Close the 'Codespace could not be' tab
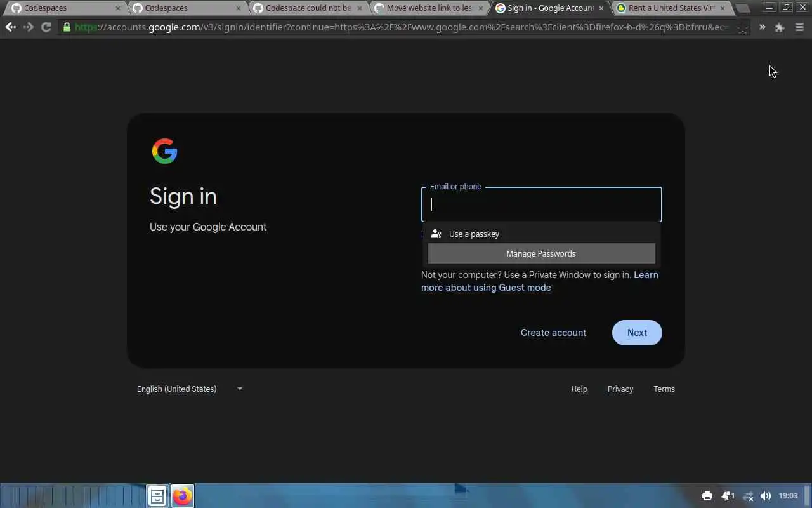Viewport: 812px width, 508px height. (x=359, y=8)
